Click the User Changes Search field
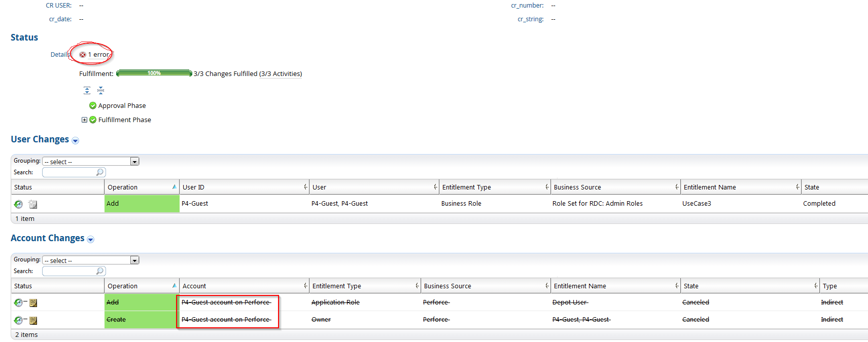The height and width of the screenshot is (342, 868). tap(74, 173)
